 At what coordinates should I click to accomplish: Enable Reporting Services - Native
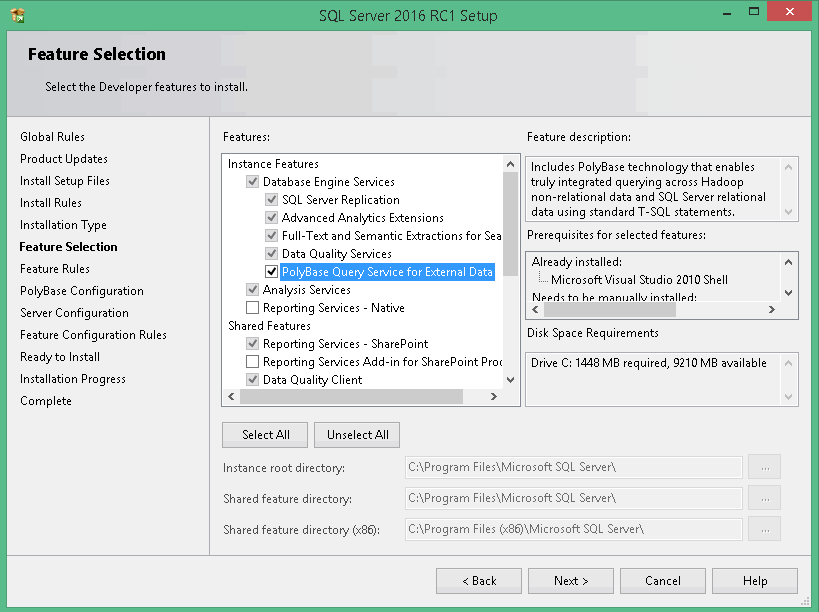(x=253, y=307)
